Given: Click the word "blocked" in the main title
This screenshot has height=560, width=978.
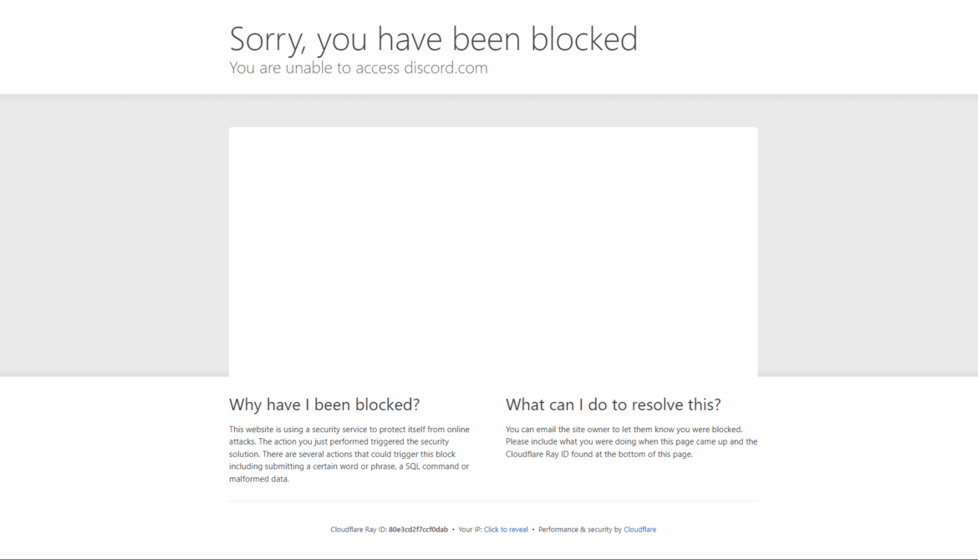Looking at the screenshot, I should (583, 38).
